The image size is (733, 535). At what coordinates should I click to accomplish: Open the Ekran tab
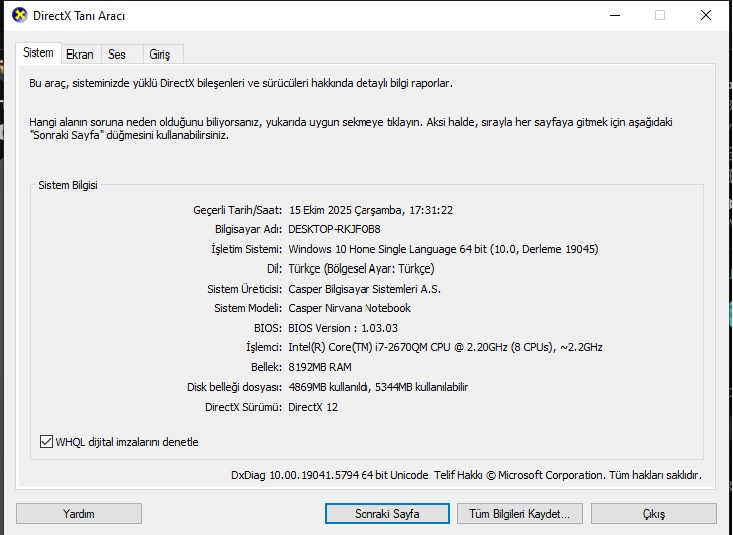tap(80, 55)
